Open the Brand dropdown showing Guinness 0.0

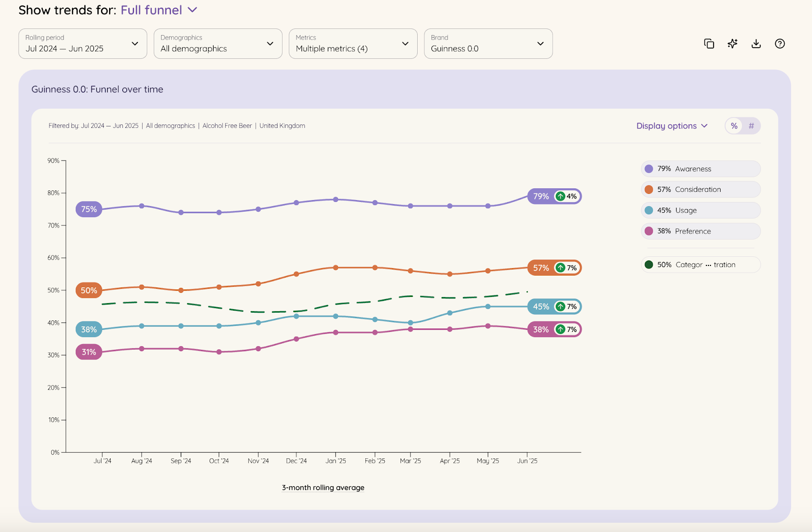point(488,44)
